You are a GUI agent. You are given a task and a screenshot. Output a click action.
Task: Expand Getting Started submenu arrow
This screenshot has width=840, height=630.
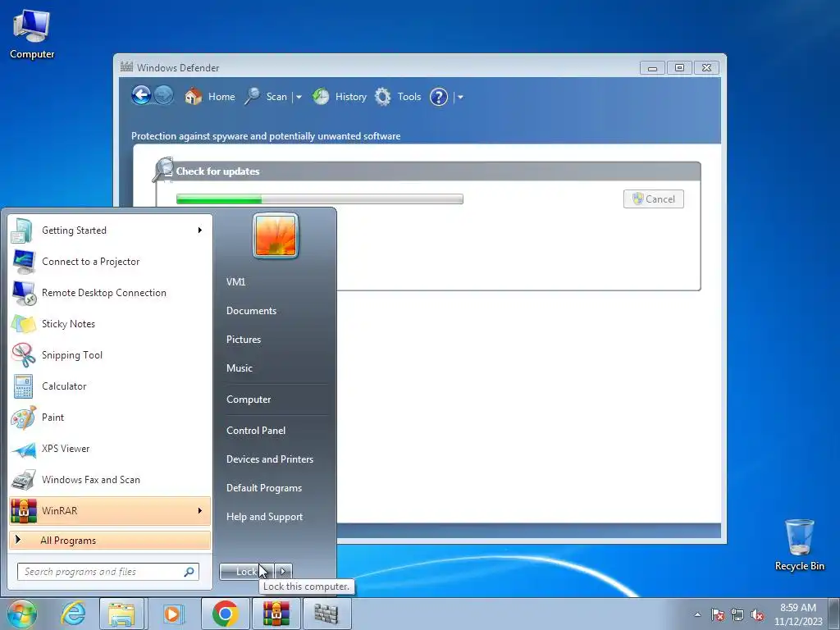coord(200,230)
